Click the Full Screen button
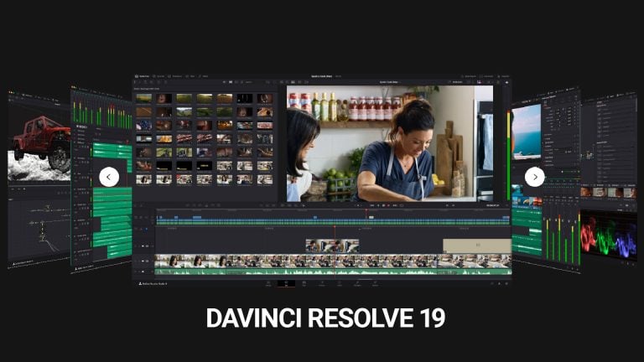644x362 pixels. coord(486,76)
